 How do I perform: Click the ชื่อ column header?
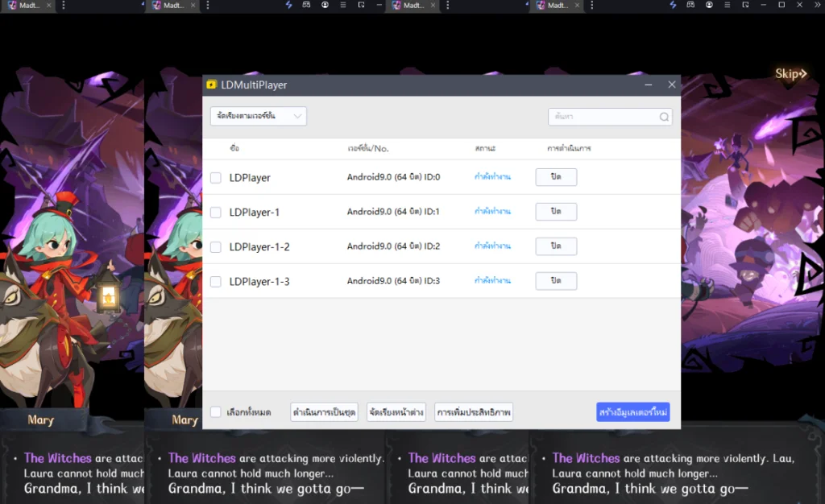pos(234,148)
